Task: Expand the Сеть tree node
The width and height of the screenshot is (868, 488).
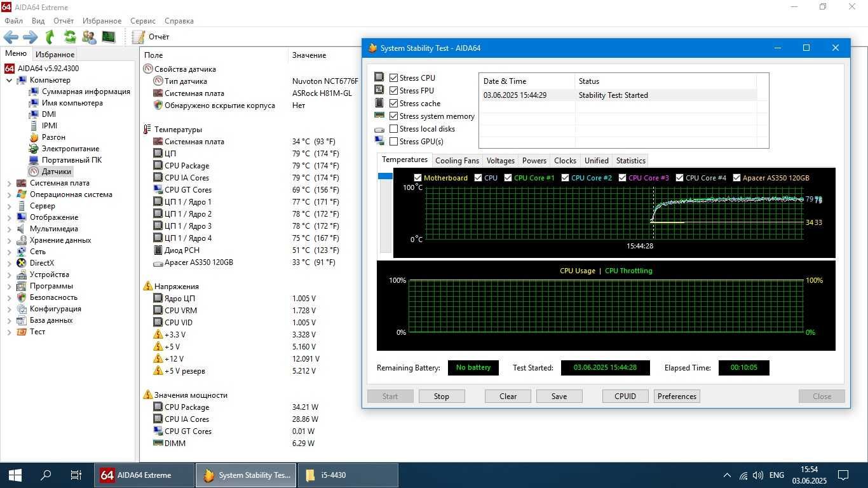Action: point(9,252)
